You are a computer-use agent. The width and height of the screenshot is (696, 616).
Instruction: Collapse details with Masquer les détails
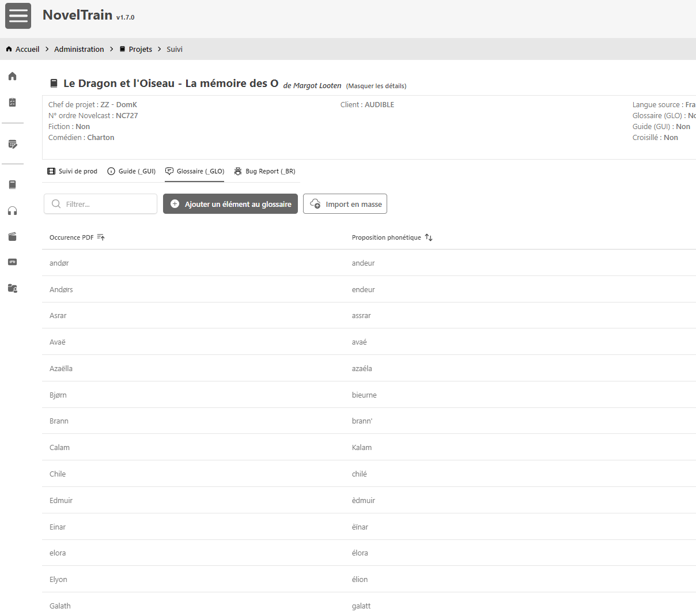point(376,86)
